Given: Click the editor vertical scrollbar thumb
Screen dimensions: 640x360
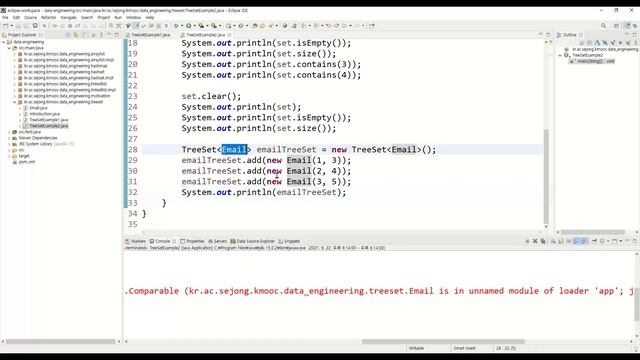Looking at the screenshot, I should coord(546,176).
